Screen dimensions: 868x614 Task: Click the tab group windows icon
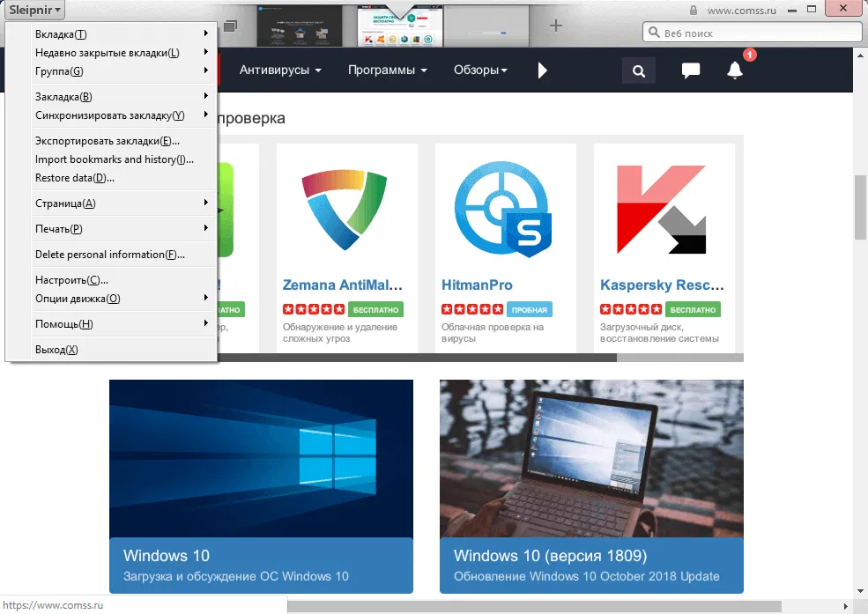pyautogui.click(x=230, y=26)
